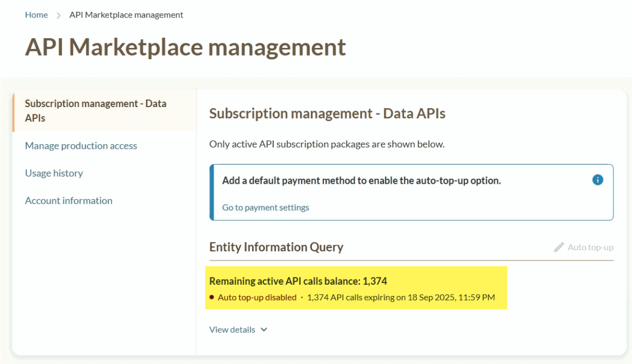Switch to Account information

coord(69,200)
